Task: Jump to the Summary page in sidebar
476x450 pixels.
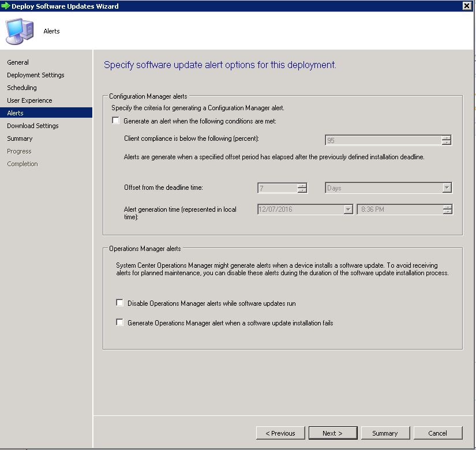Action: pyautogui.click(x=20, y=138)
